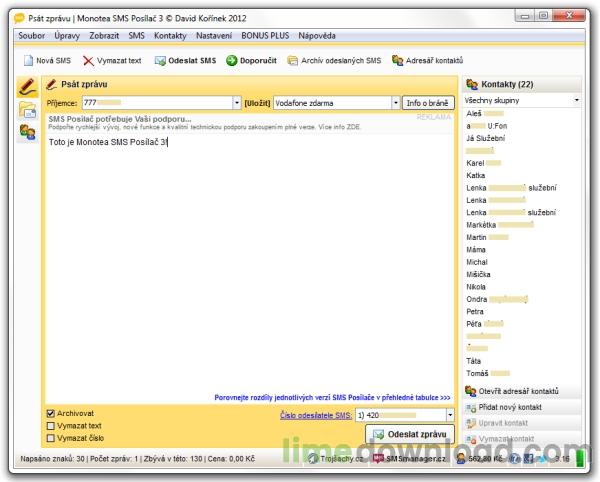Viewport: 600px width, 482px height.
Task: Open the BONUS PLUS menu
Action: [x=265, y=36]
